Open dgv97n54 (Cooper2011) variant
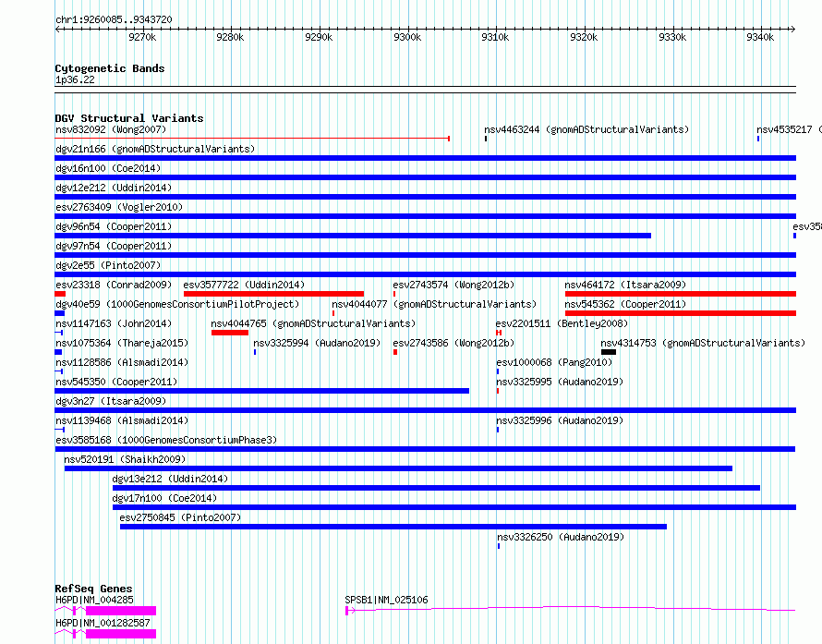 (114, 246)
